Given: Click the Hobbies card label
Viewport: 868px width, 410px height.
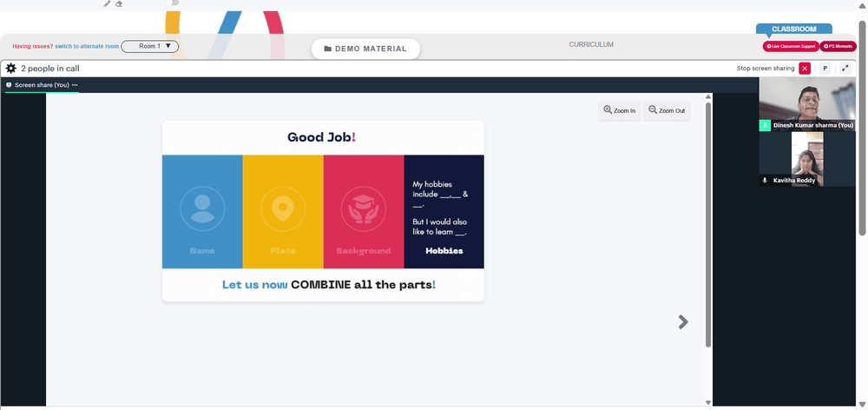Looking at the screenshot, I should tap(444, 251).
